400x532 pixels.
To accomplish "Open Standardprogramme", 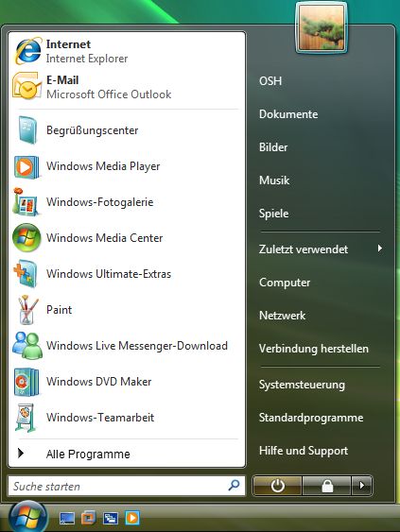I will point(311,418).
